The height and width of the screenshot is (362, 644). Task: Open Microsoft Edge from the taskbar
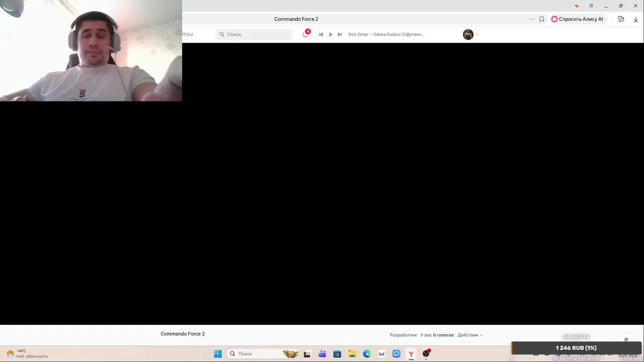pyautogui.click(x=367, y=353)
